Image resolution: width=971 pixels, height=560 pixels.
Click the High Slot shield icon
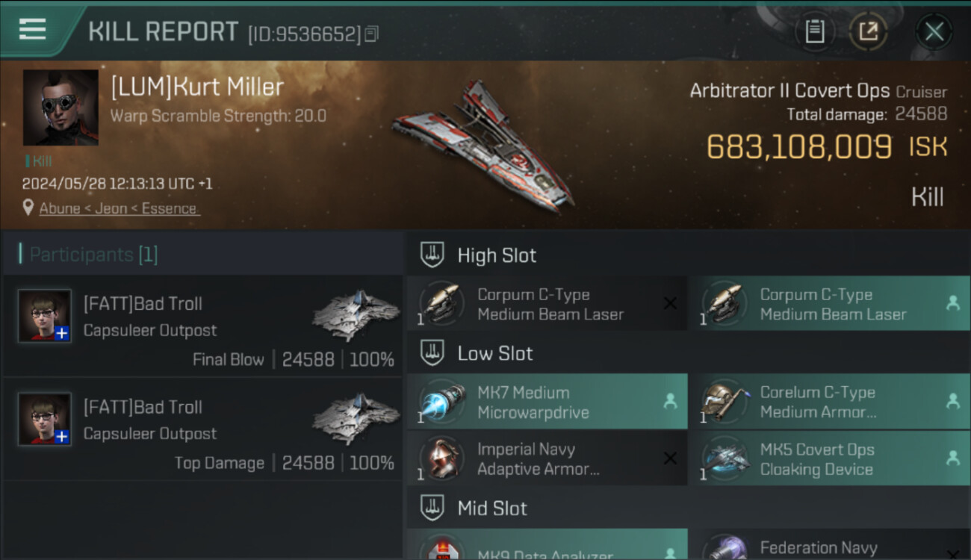tap(432, 255)
